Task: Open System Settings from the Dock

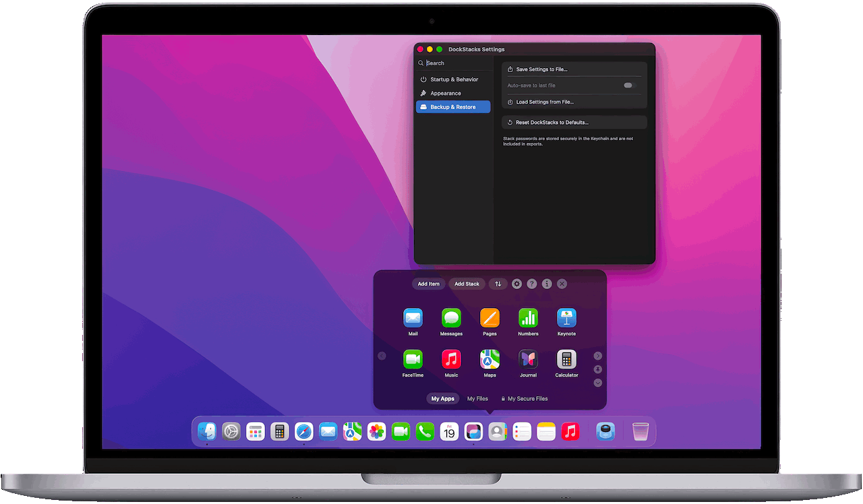Action: [231, 431]
